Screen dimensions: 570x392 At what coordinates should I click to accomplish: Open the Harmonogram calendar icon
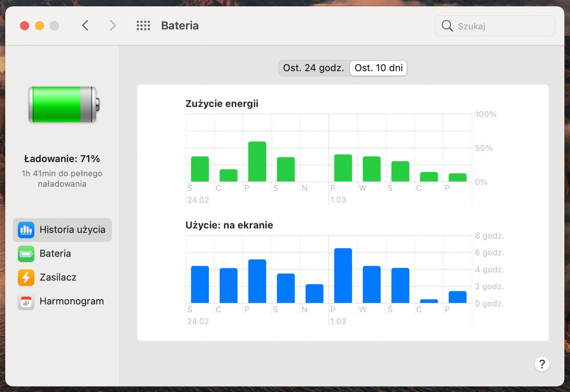26,301
